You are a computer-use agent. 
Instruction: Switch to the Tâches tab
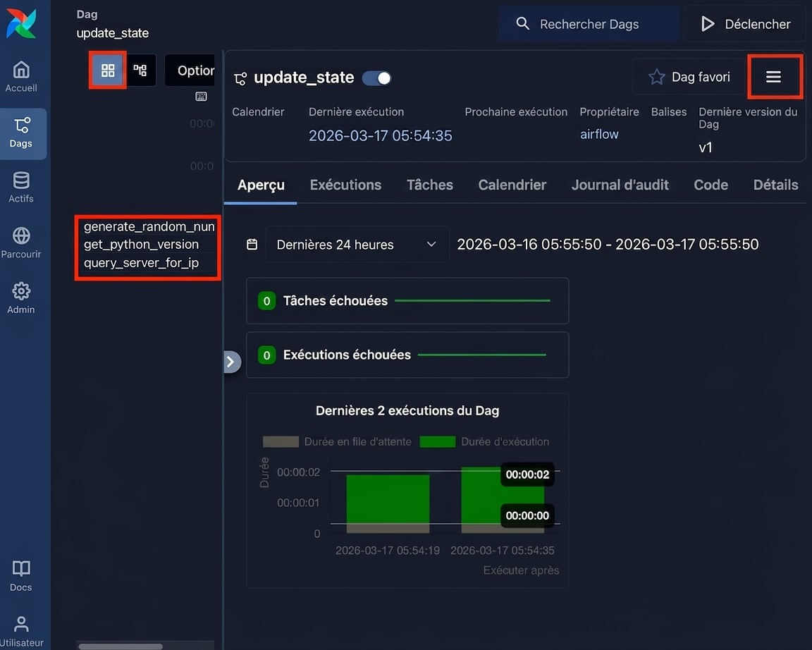click(x=429, y=185)
